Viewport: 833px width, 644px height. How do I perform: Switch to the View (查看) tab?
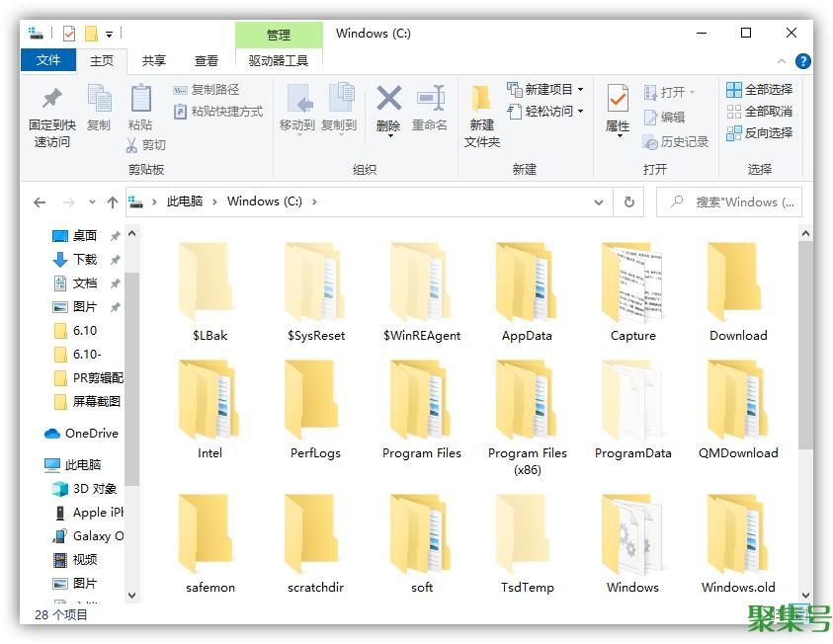click(x=207, y=60)
